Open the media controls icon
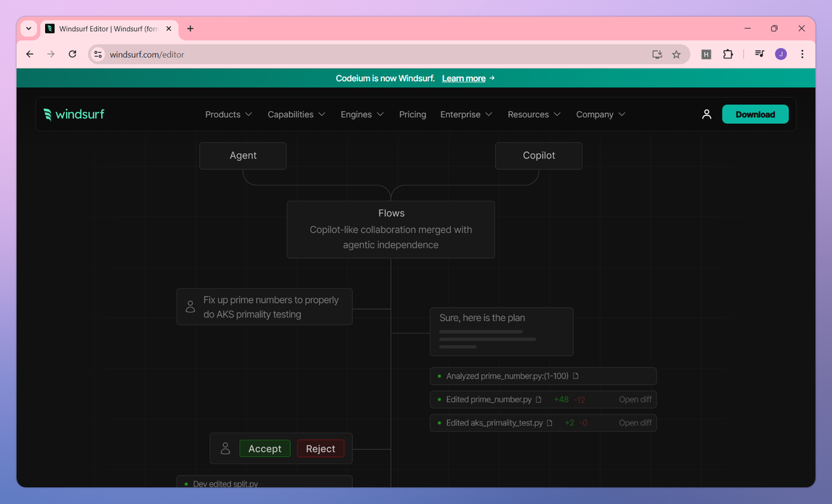This screenshot has height=504, width=832. coord(760,54)
